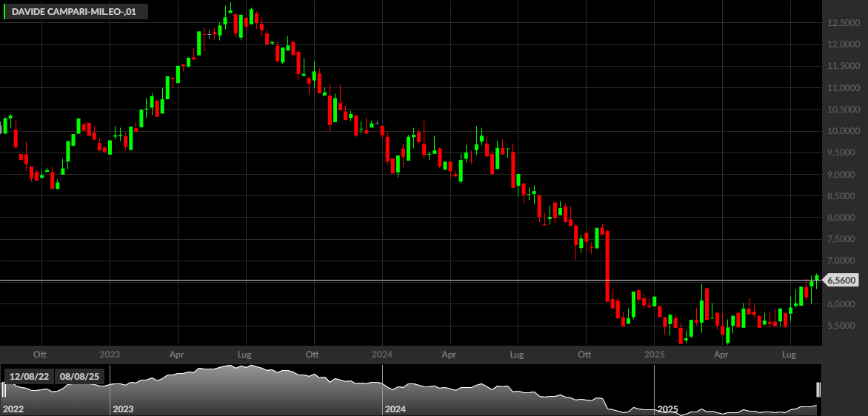This screenshot has width=868, height=416.
Task: Click the 6,5600 current price tag
Action: click(x=842, y=281)
